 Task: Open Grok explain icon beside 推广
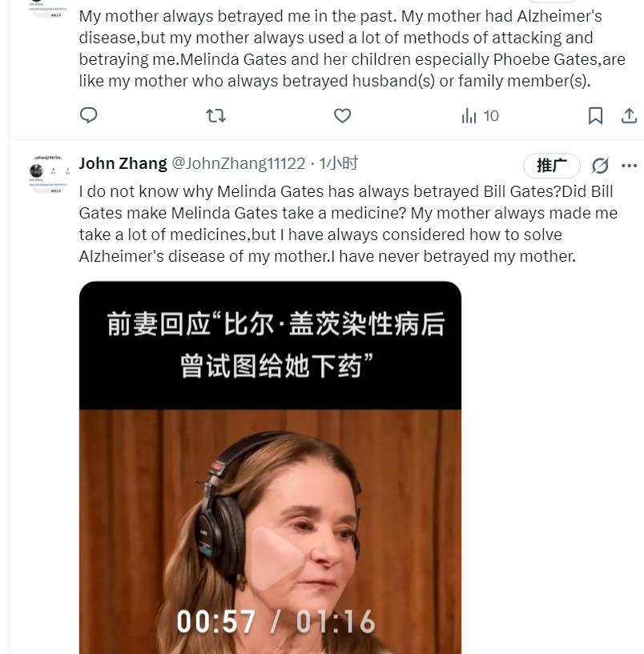pos(600,166)
